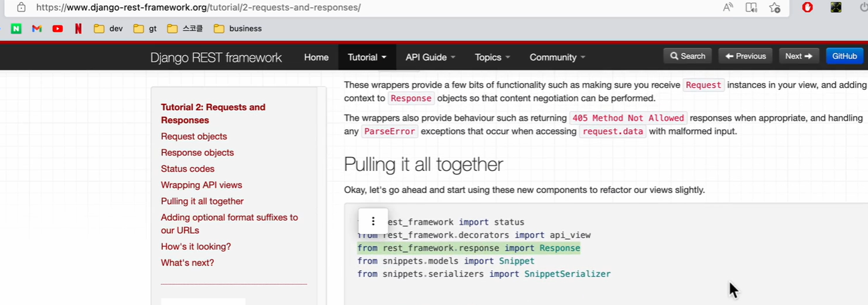Image resolution: width=868 pixels, height=305 pixels.
Task: Jump to How's it looking? section
Action: click(196, 246)
